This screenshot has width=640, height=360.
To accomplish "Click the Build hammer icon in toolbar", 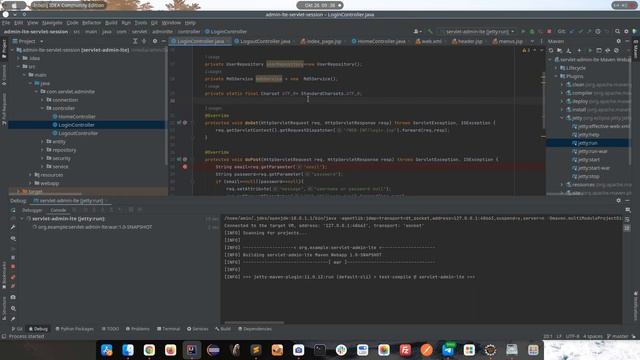I will [430, 31].
